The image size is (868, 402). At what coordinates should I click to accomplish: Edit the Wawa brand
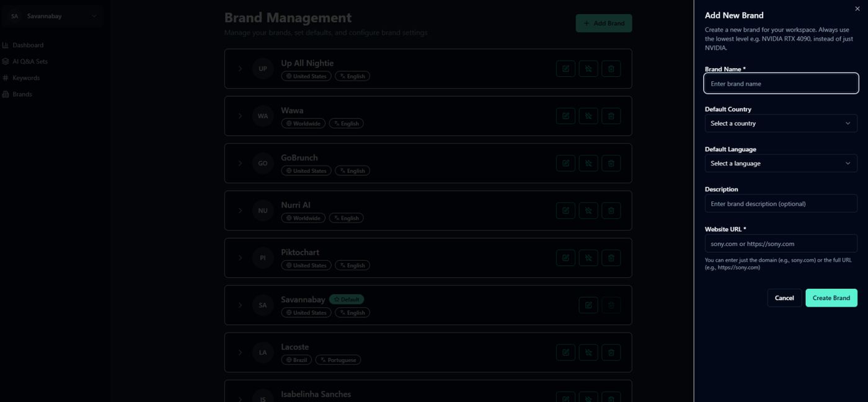565,116
